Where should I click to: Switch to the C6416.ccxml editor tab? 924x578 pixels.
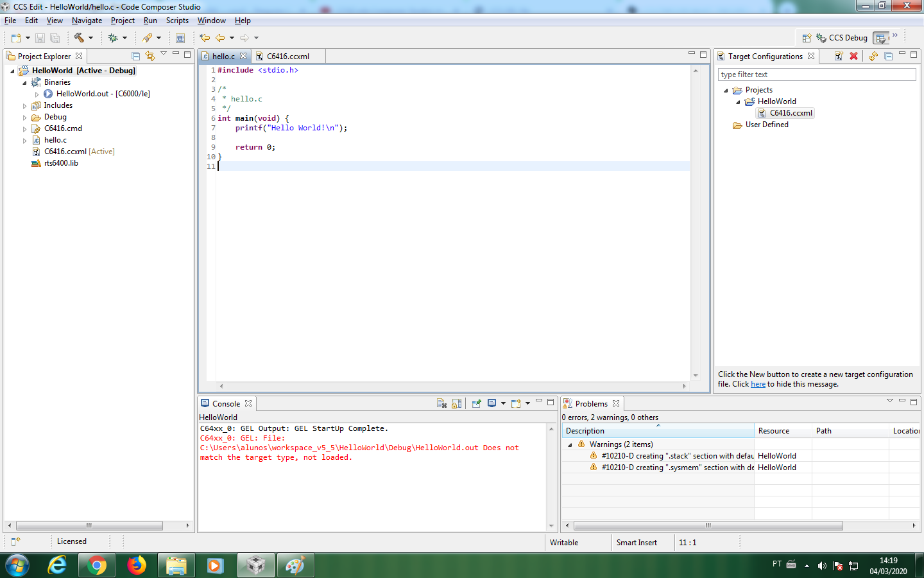coord(288,57)
